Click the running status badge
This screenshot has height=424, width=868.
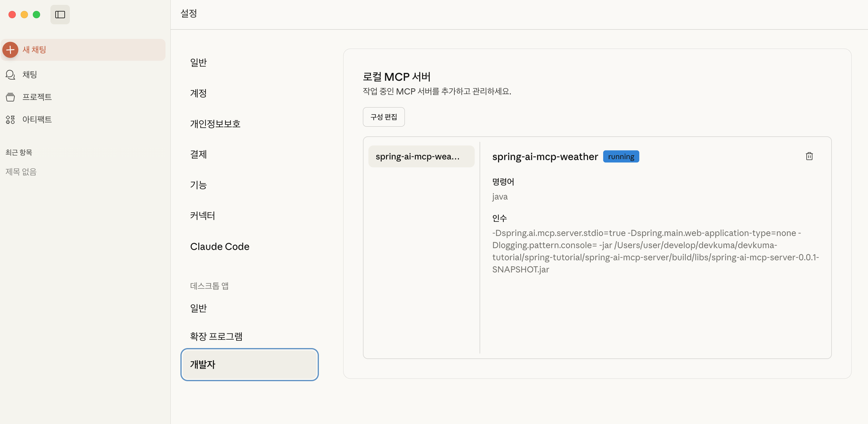[x=621, y=156]
